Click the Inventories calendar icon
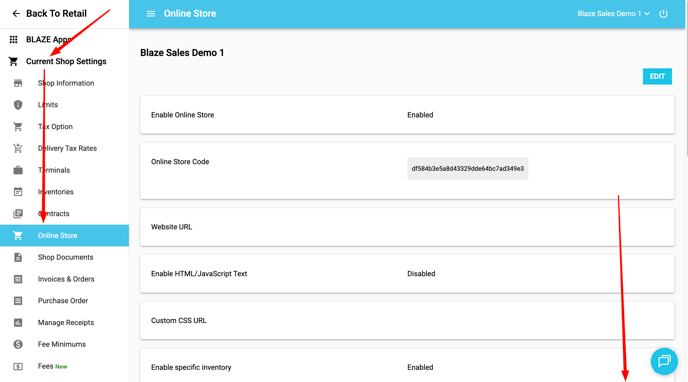The width and height of the screenshot is (688, 382). click(x=18, y=192)
